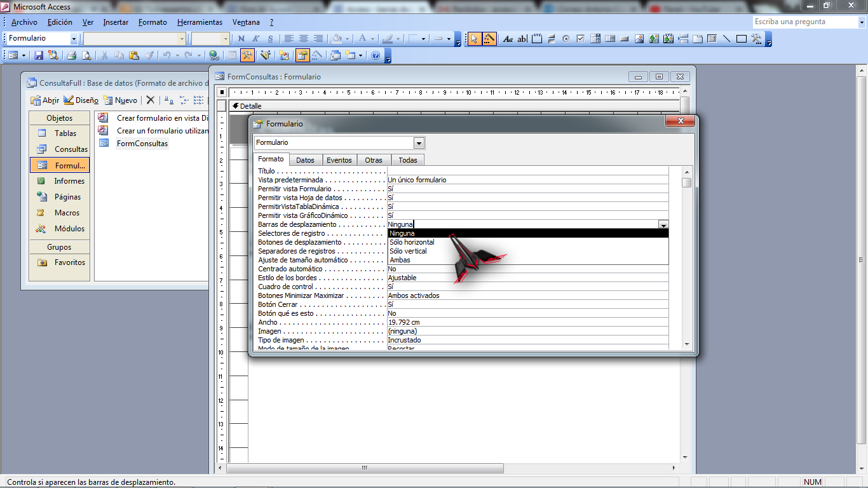The width and height of the screenshot is (868, 488).
Task: Expand the Undo dropdown arrow
Action: coord(177,55)
